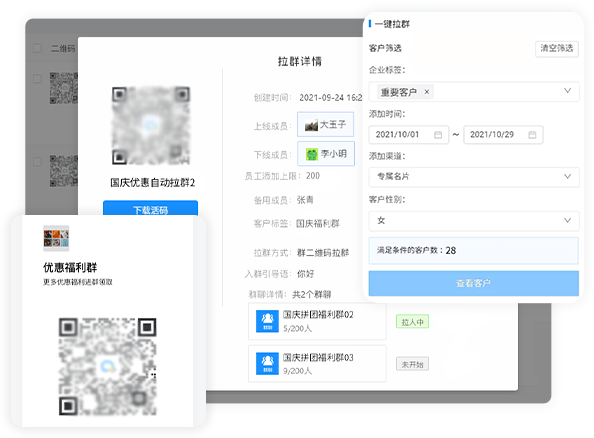Screen dimensions: 594x438
Task: Click the creation time 2021-09-24 value
Action: (330, 98)
